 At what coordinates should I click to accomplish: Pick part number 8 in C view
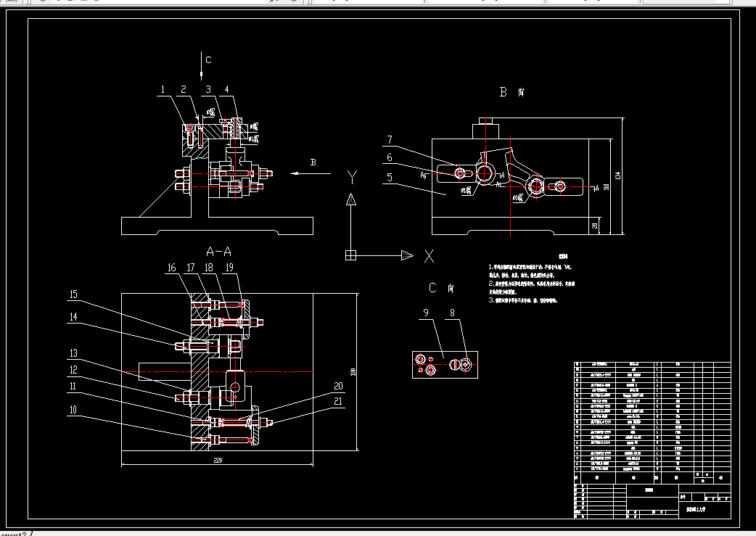click(452, 313)
